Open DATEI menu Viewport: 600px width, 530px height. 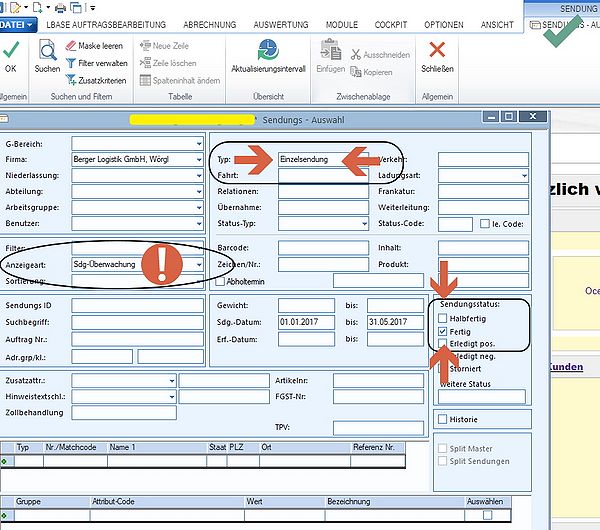pos(17,25)
